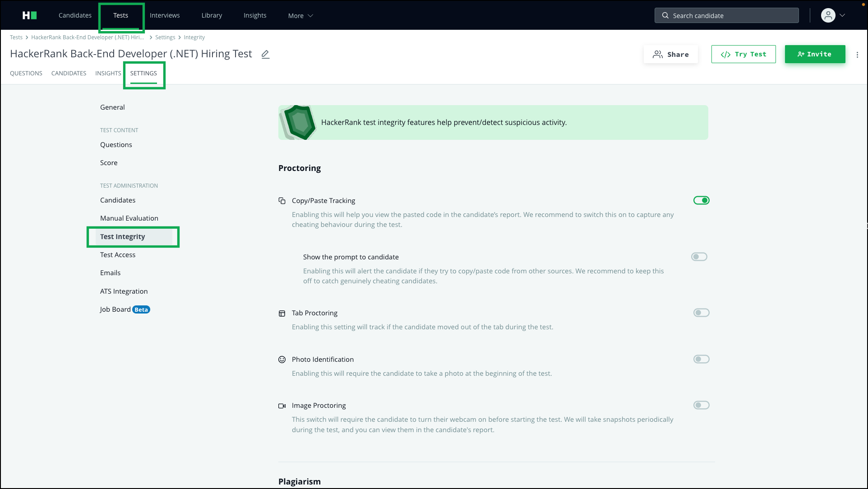Select Test Access from sidebar menu
This screenshot has width=868, height=489.
(x=117, y=254)
